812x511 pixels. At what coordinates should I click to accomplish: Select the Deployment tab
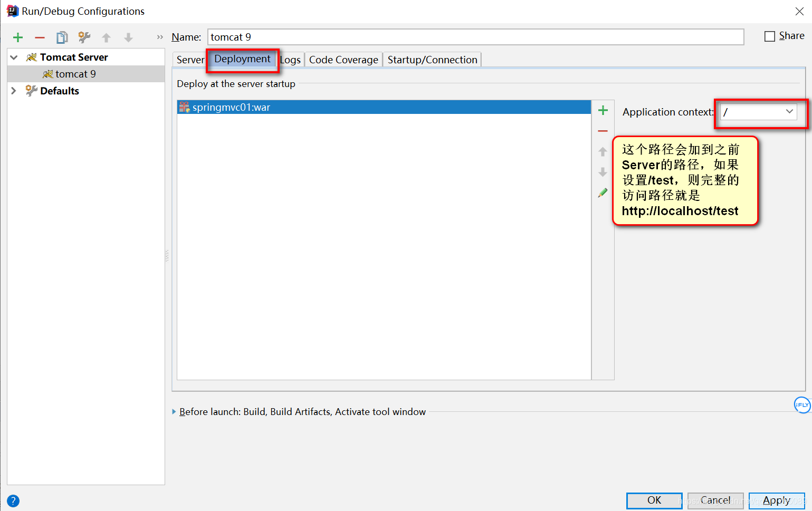click(242, 59)
